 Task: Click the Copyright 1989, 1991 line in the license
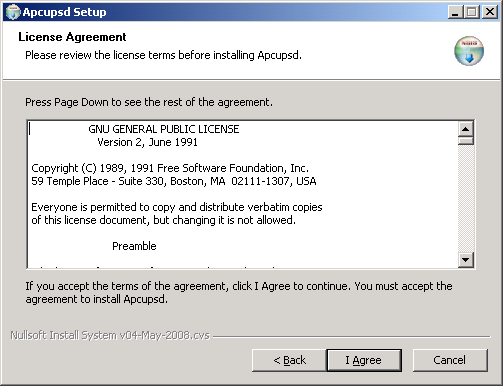click(x=170, y=168)
